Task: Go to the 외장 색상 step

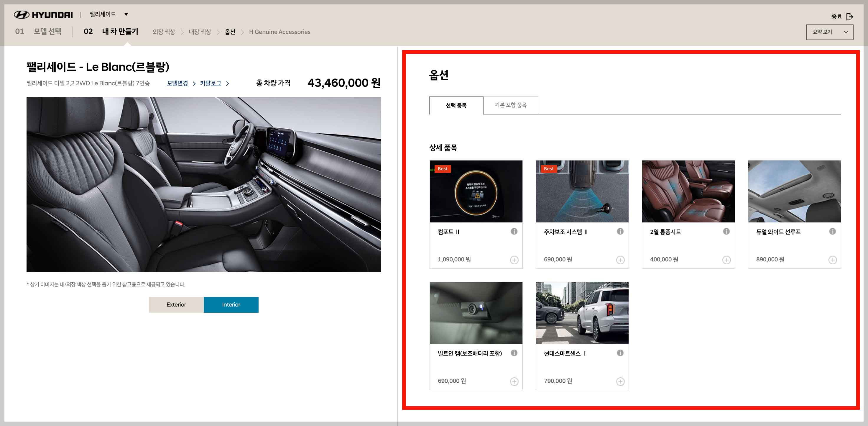Action: (164, 32)
